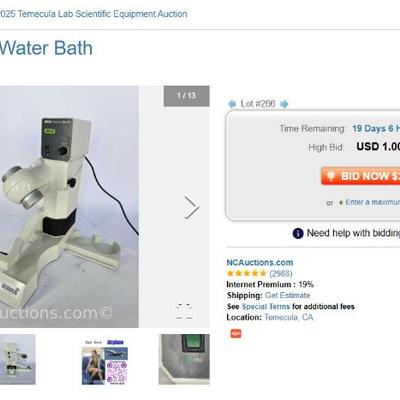Open fullscreen image view icon
The image size is (400, 400).
[x=184, y=311]
